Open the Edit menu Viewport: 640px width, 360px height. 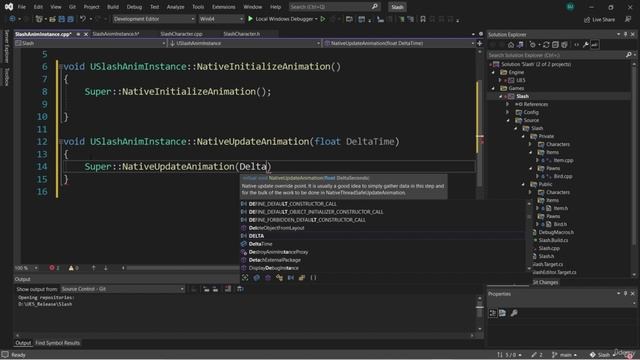[38, 7]
